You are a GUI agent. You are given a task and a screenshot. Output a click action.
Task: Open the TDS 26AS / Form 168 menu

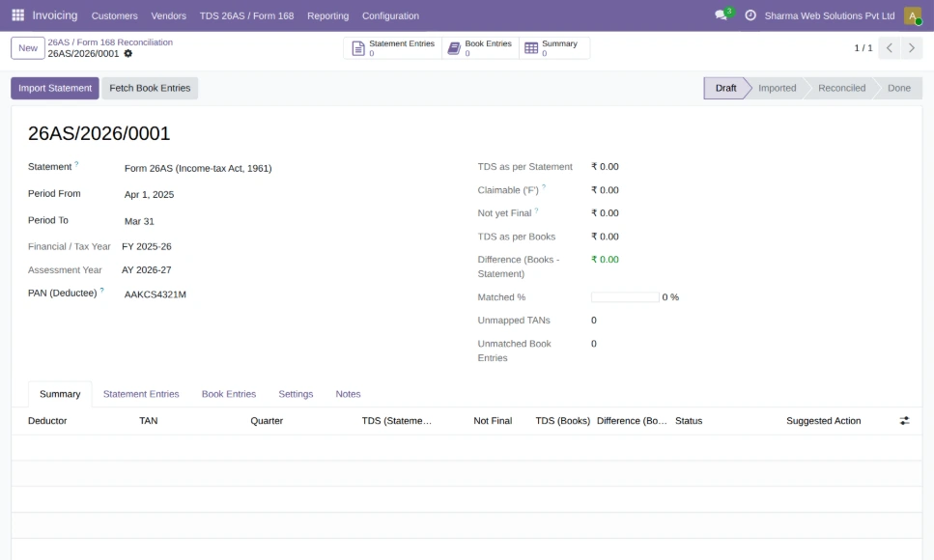246,16
